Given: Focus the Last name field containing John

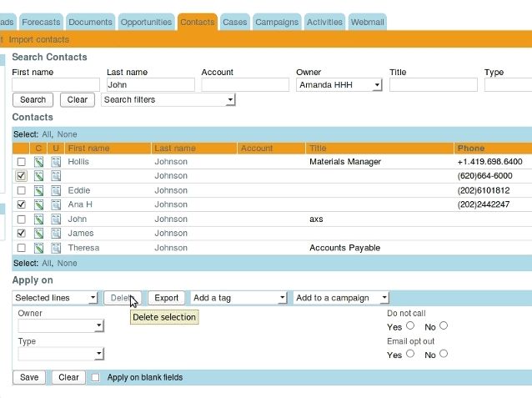Looking at the screenshot, I should 151,85.
